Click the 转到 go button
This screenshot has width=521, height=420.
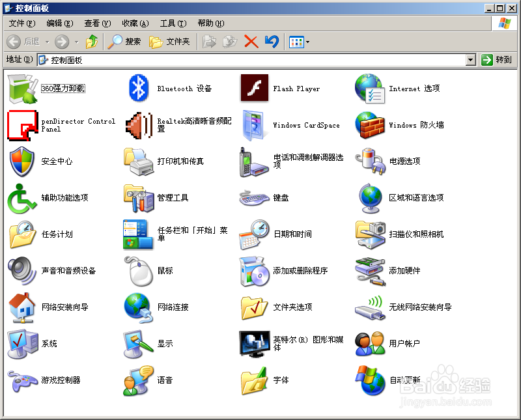click(x=497, y=60)
